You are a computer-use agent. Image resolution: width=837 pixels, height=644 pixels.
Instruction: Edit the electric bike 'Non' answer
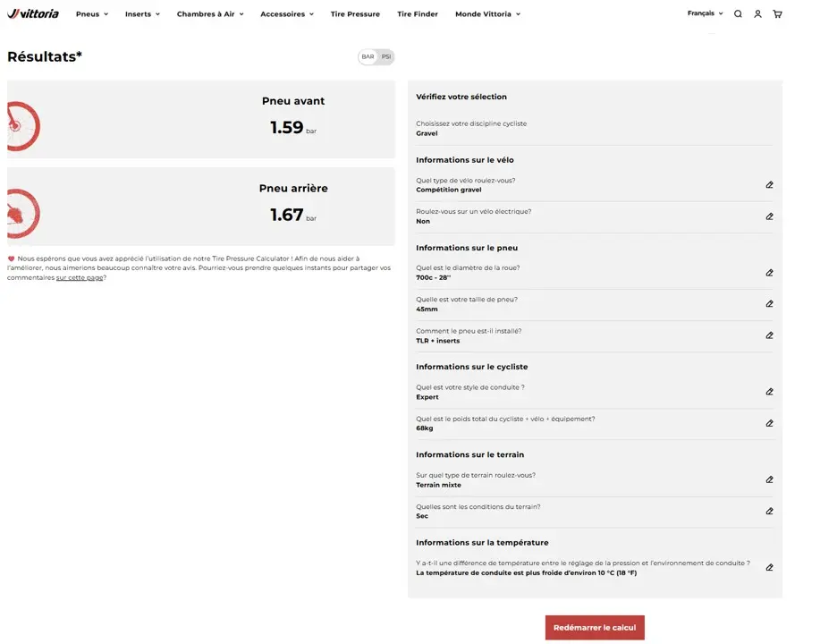click(x=769, y=216)
